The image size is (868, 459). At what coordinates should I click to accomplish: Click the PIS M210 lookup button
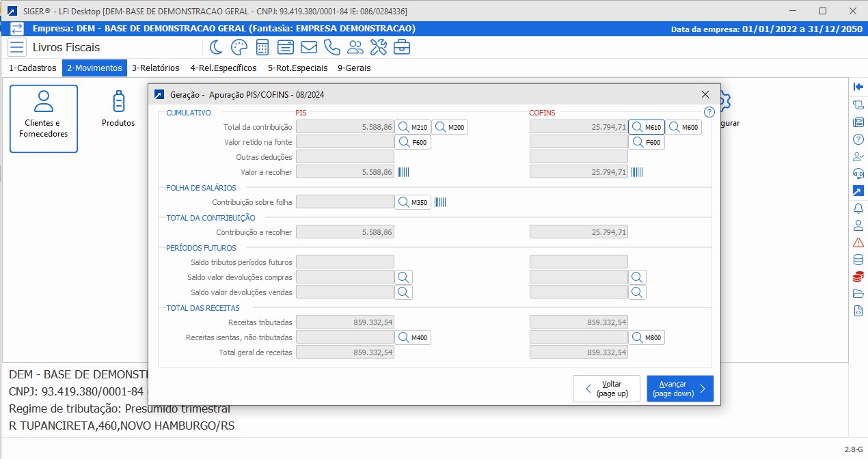click(413, 127)
